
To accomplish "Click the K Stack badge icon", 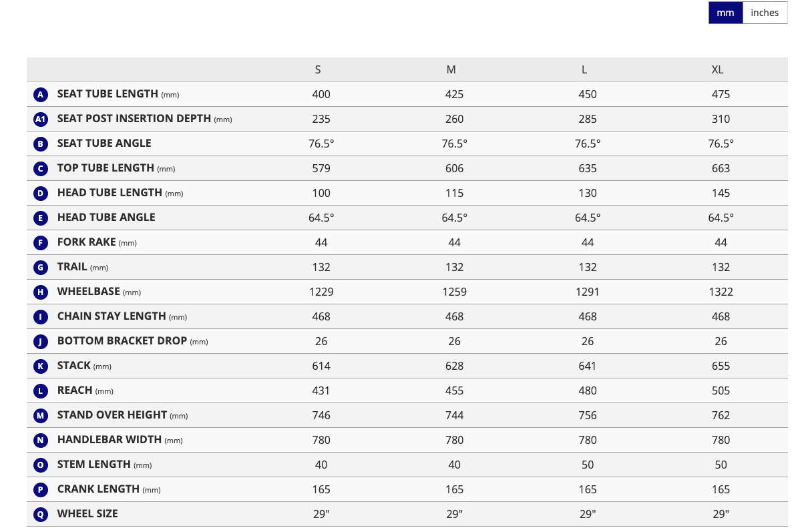I will (x=41, y=366).
